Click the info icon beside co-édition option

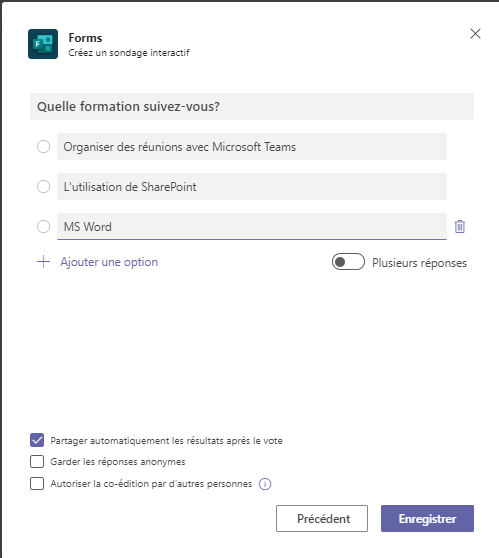coord(265,484)
